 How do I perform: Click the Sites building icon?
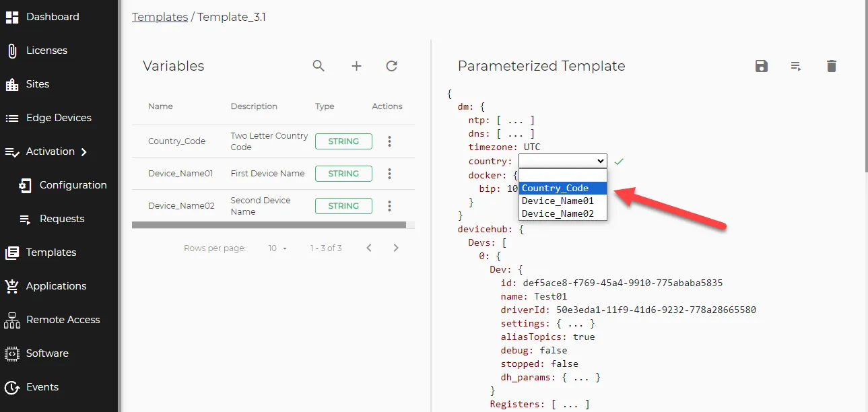pyautogui.click(x=12, y=84)
